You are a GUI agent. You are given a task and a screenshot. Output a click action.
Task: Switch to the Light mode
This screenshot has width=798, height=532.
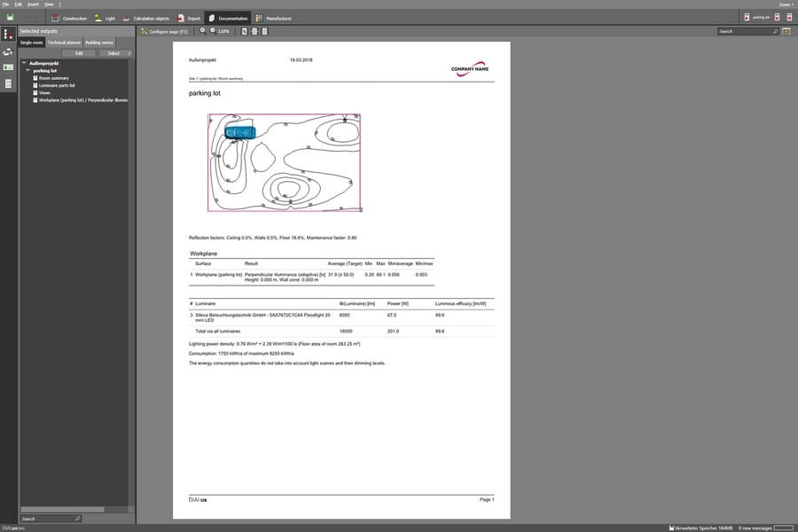point(105,19)
